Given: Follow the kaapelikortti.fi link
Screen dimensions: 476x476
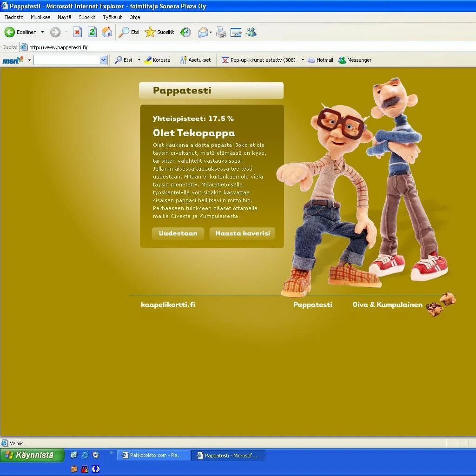Looking at the screenshot, I should pos(168,304).
